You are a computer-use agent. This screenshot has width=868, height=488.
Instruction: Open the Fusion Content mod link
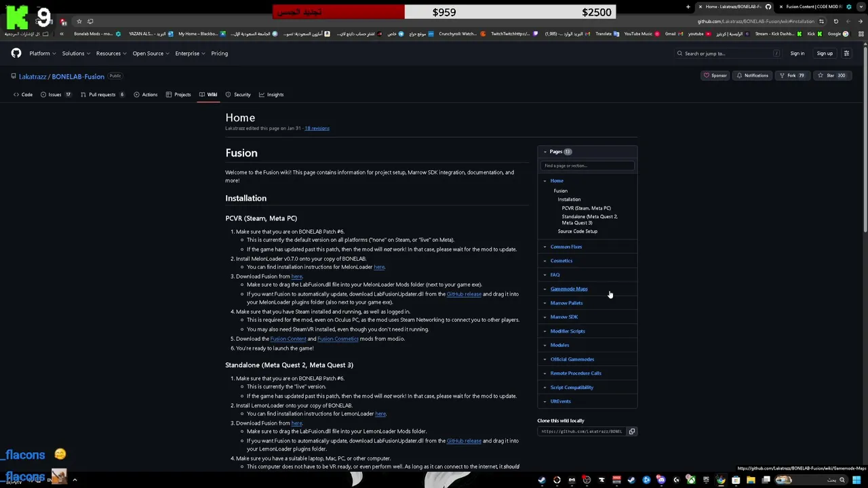288,339
